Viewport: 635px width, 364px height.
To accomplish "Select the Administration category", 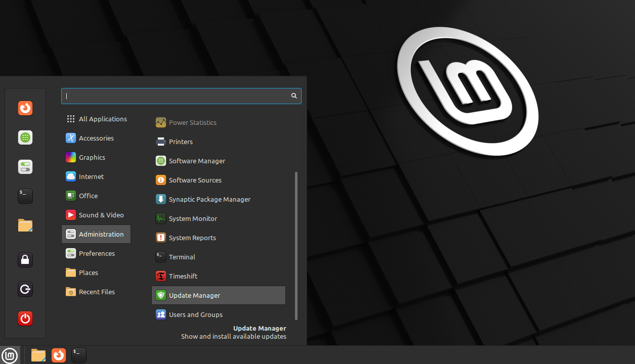I will pos(96,234).
